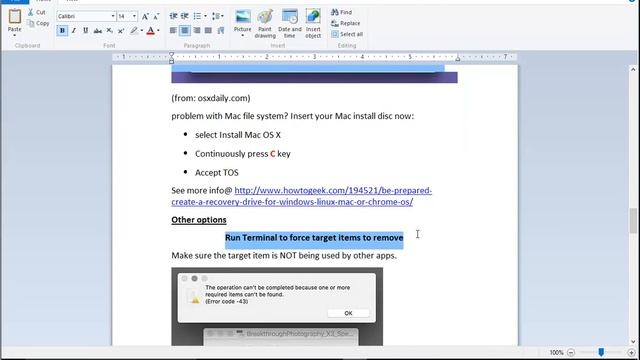
Task: Shrink the font size
Action: [156, 16]
